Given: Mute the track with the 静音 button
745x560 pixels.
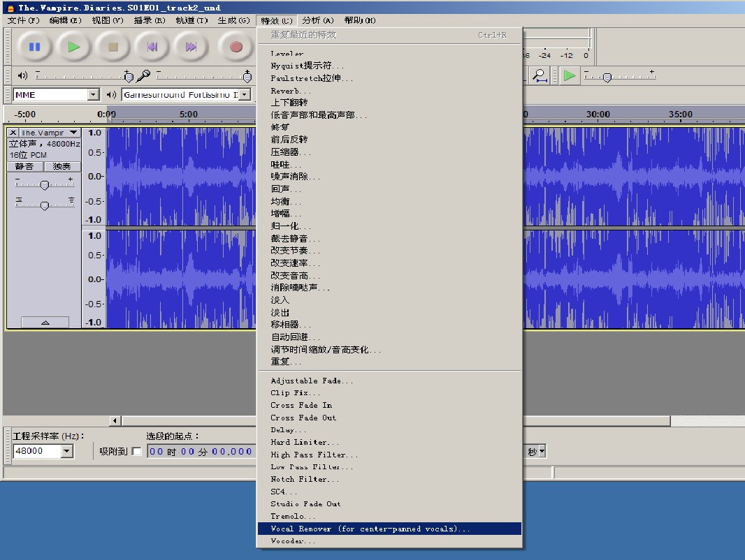Looking at the screenshot, I should 24,166.
